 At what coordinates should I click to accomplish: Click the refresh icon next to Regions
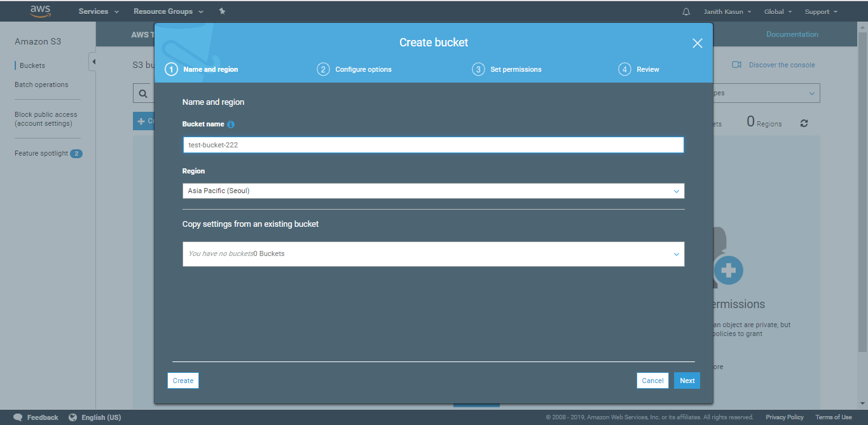(x=804, y=123)
